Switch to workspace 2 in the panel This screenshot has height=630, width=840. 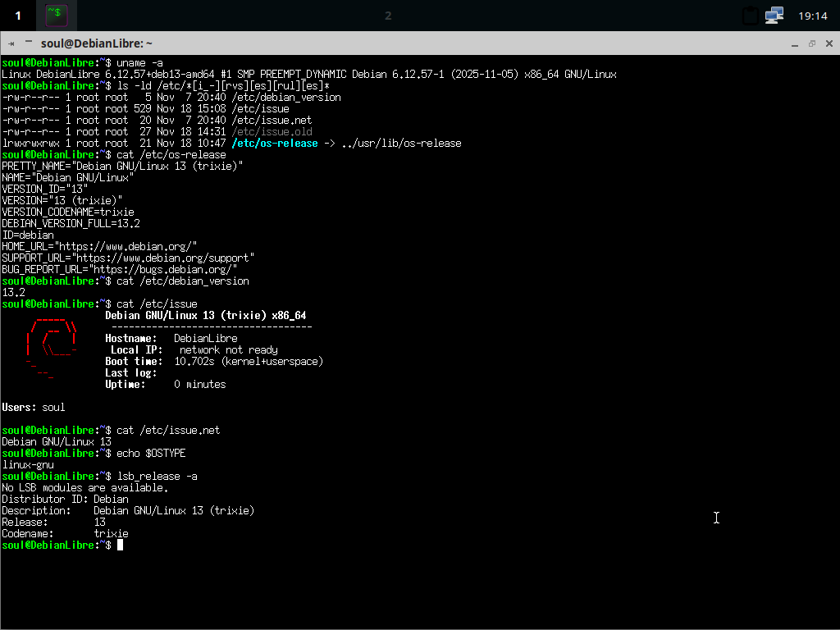pyautogui.click(x=388, y=15)
